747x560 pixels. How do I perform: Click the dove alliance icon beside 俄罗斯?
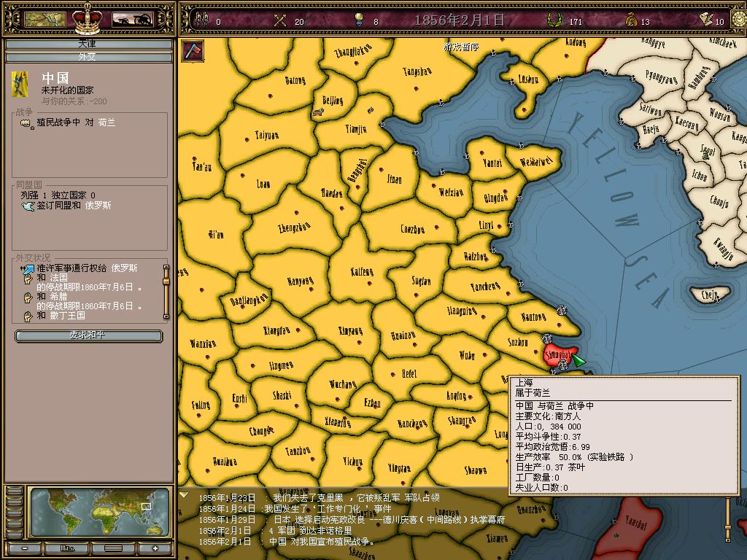28,206
